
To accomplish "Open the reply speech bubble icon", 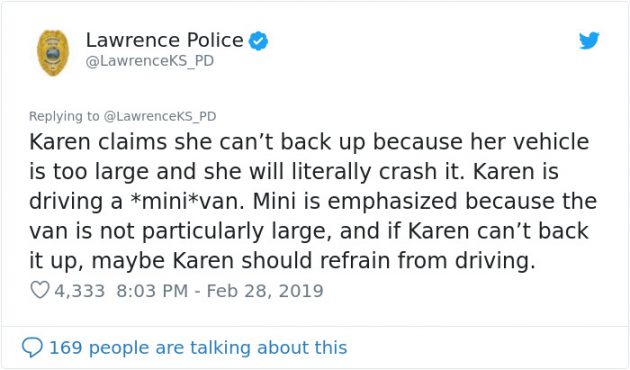I will point(32,348).
